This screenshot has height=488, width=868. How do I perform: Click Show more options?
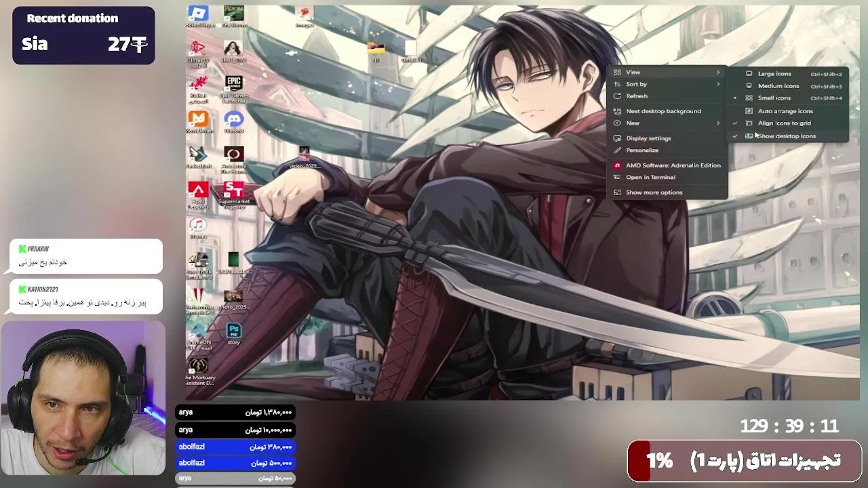pyautogui.click(x=667, y=192)
